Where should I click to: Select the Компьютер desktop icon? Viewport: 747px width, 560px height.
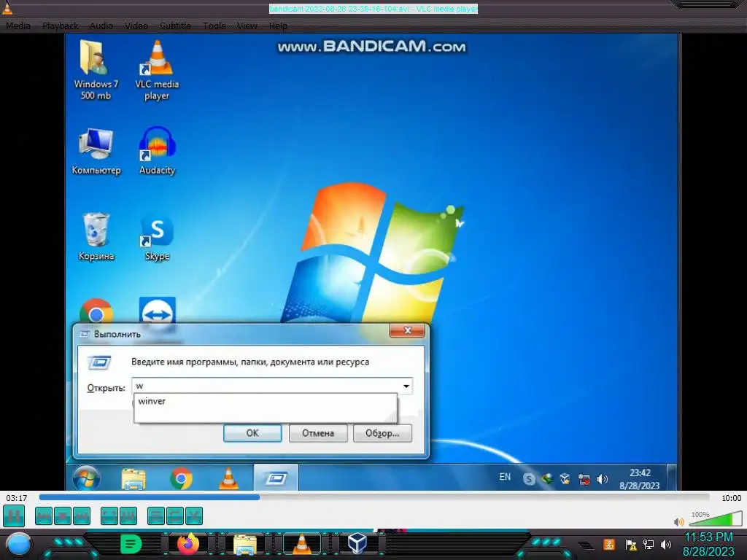point(96,152)
